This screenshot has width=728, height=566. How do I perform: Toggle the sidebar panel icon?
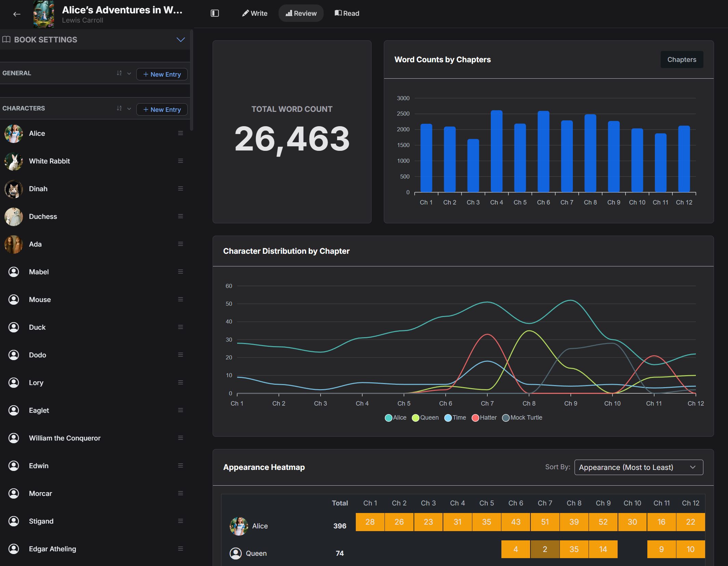(x=215, y=13)
